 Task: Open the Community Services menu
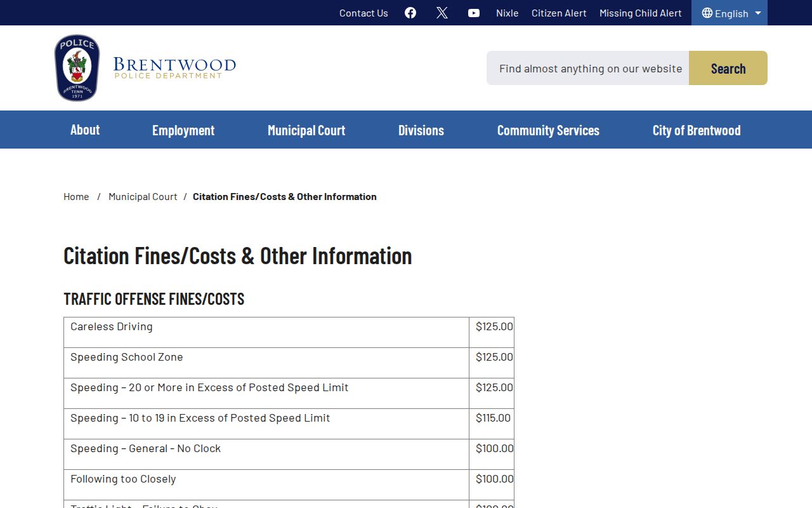pyautogui.click(x=548, y=130)
